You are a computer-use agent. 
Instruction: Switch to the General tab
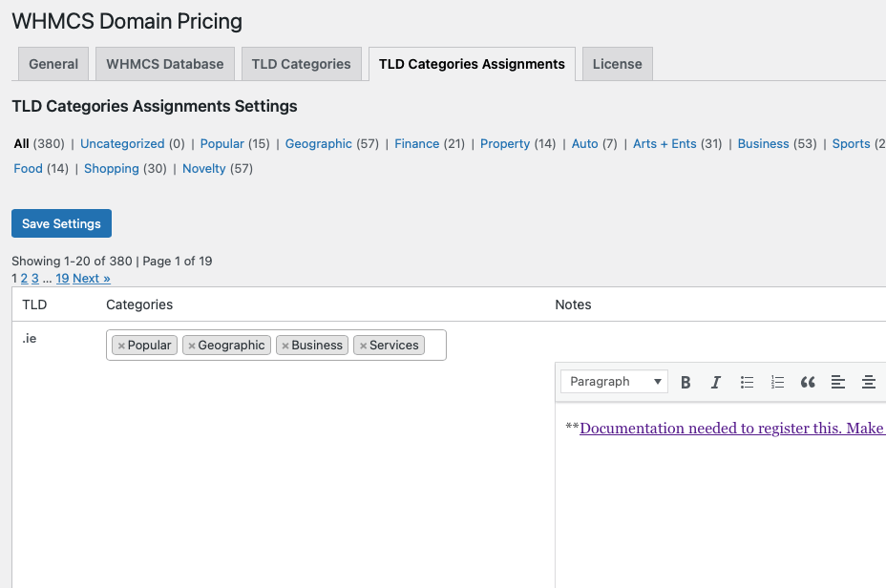pos(53,64)
